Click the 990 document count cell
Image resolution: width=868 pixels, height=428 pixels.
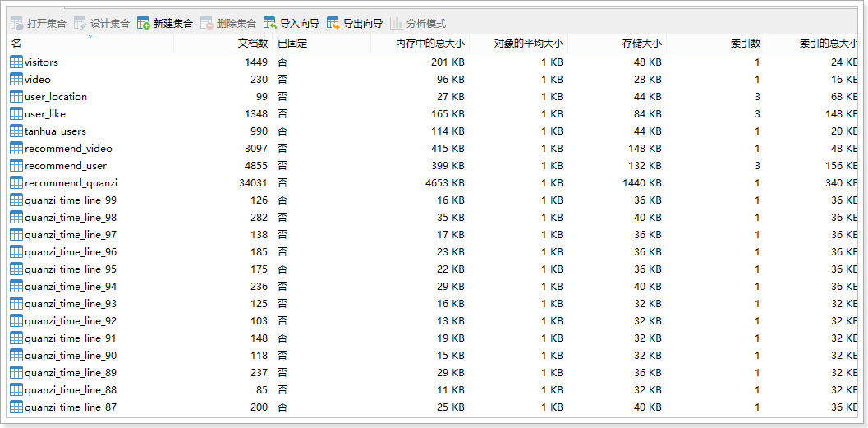point(259,131)
